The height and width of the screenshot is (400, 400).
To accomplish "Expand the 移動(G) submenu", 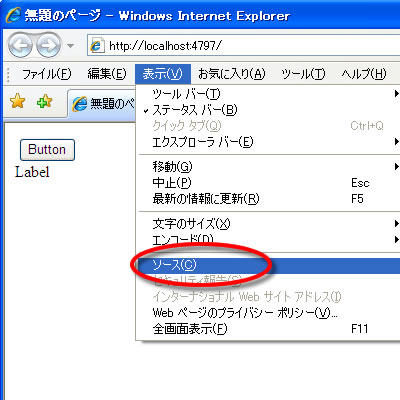I will [268, 166].
